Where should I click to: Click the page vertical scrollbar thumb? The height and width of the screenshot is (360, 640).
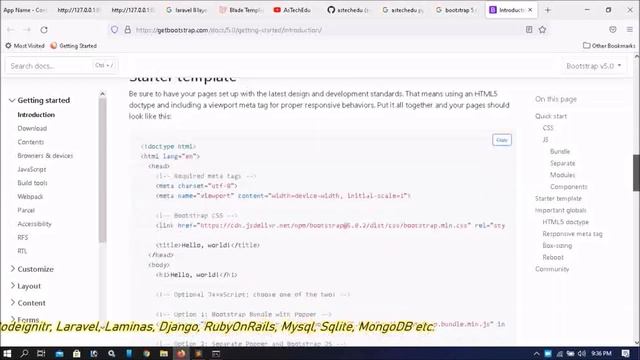point(636,172)
